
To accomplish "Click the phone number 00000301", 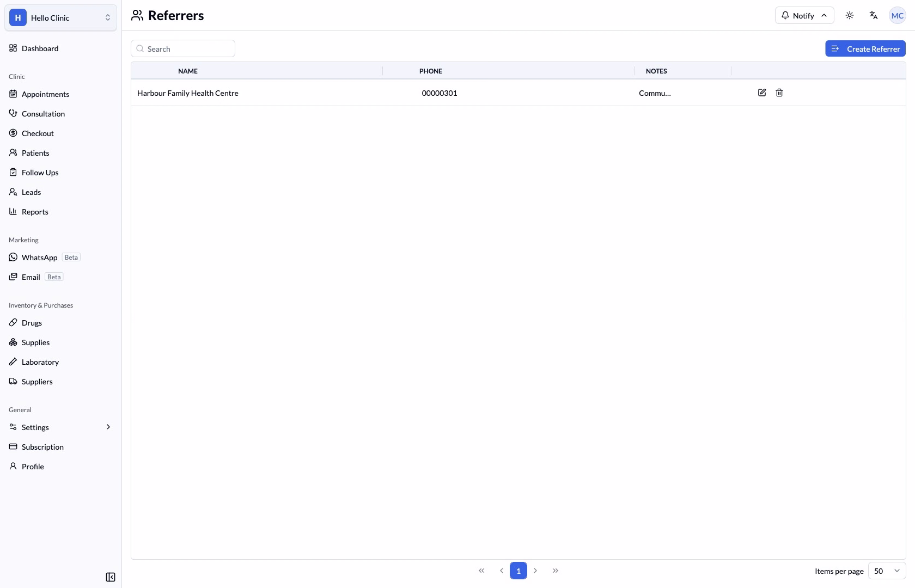I will 440,93.
